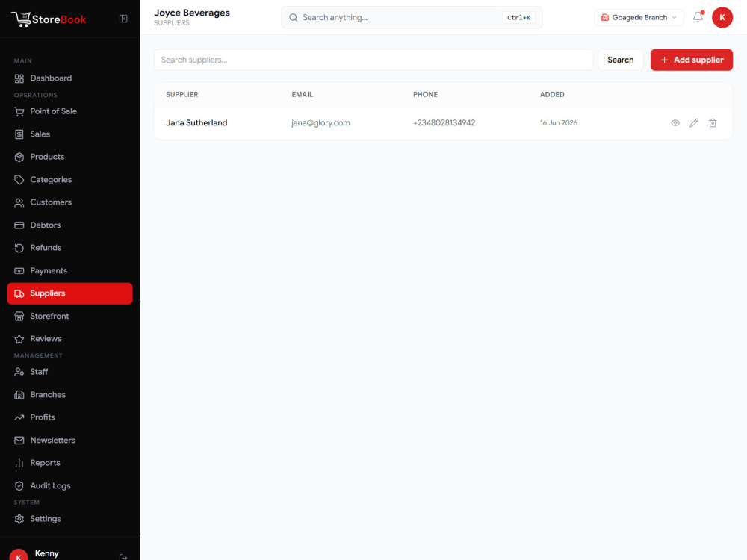Open the notifications bell

[x=698, y=17]
